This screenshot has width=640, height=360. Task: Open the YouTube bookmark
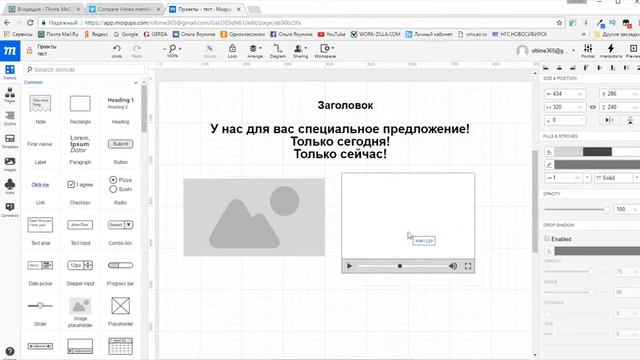click(x=331, y=34)
